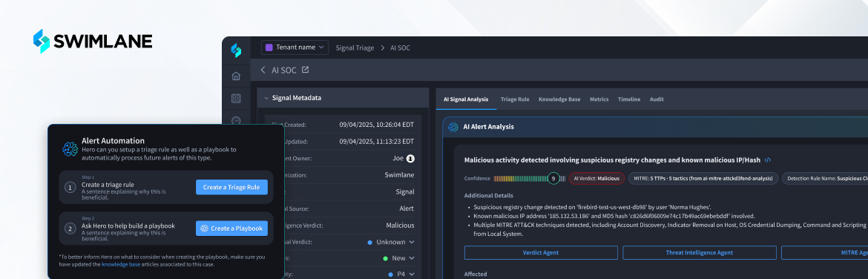The width and height of the screenshot is (868, 279).
Task: Switch to the Audit tab
Action: click(657, 99)
